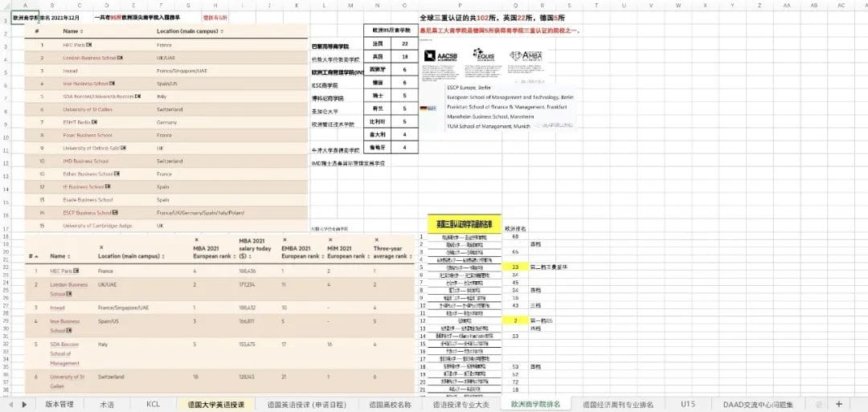Click the yellow highlighted cell 23
Image resolution: width=868 pixels, height=412 pixels.
[x=515, y=267]
